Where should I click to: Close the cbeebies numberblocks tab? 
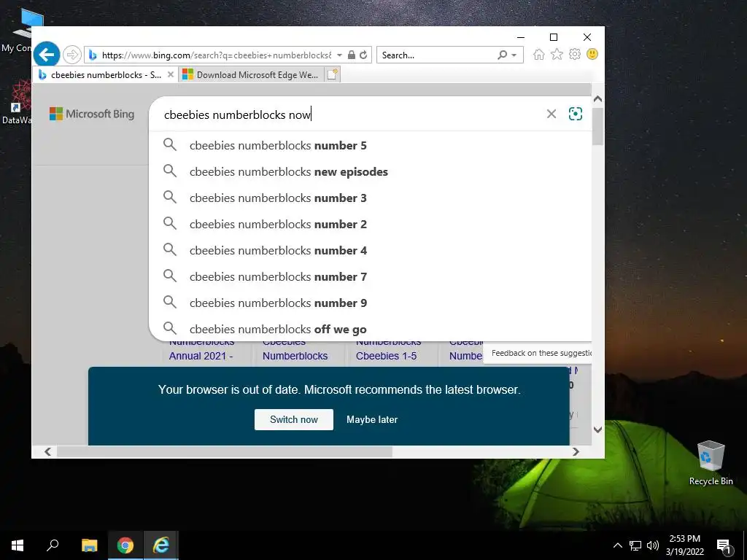(x=171, y=75)
